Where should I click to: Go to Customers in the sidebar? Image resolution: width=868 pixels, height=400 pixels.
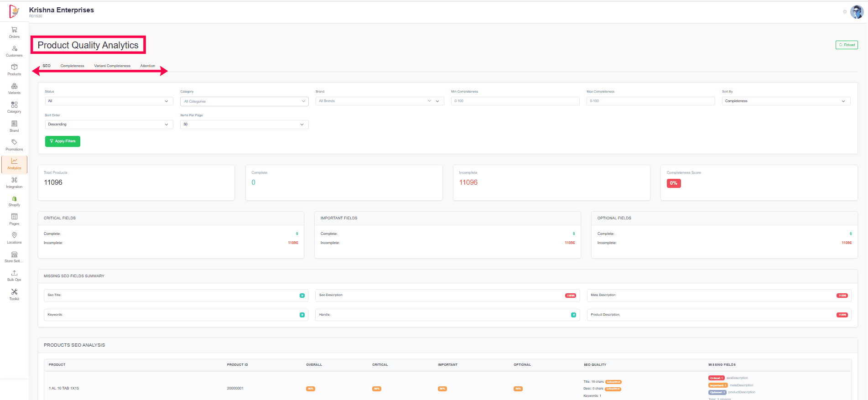pos(14,49)
